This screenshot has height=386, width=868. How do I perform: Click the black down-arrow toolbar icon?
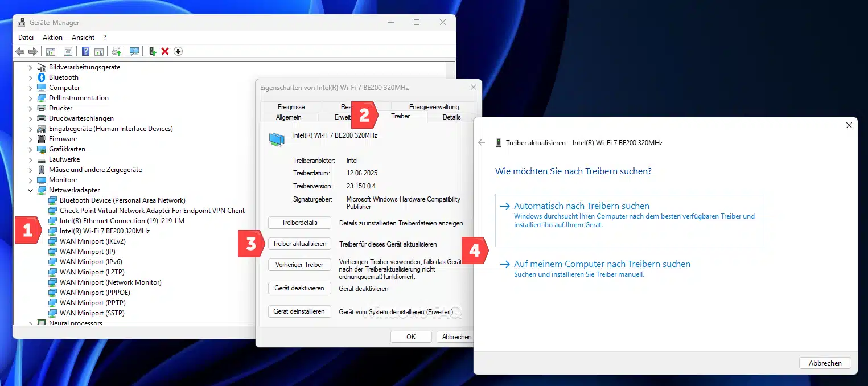178,51
